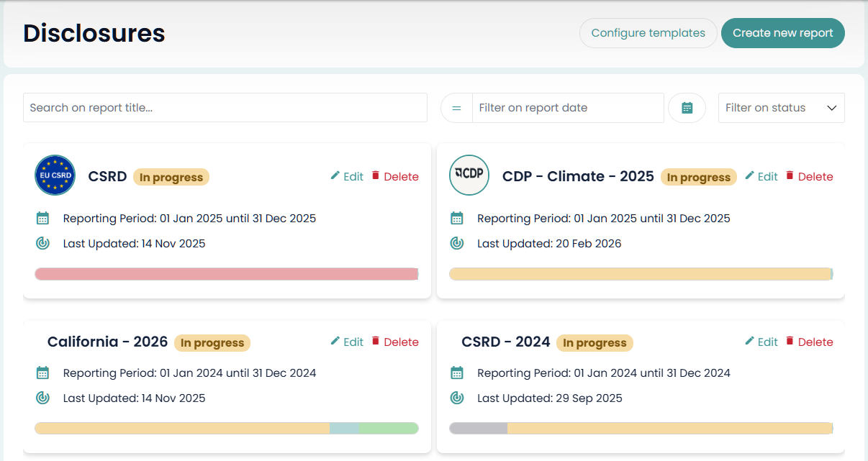The width and height of the screenshot is (868, 461).
Task: Click the Edit pencil icon on the CSRD card
Action: 337,175
